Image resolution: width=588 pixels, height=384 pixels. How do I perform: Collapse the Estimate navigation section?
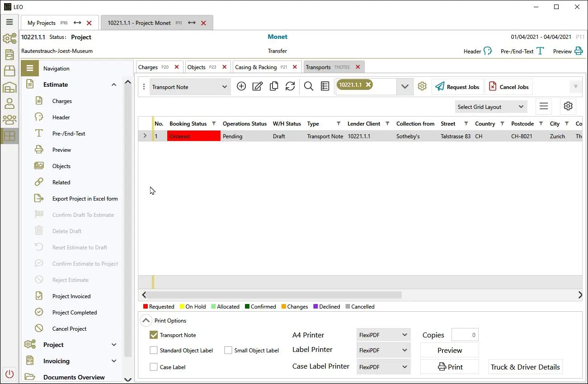coord(113,84)
